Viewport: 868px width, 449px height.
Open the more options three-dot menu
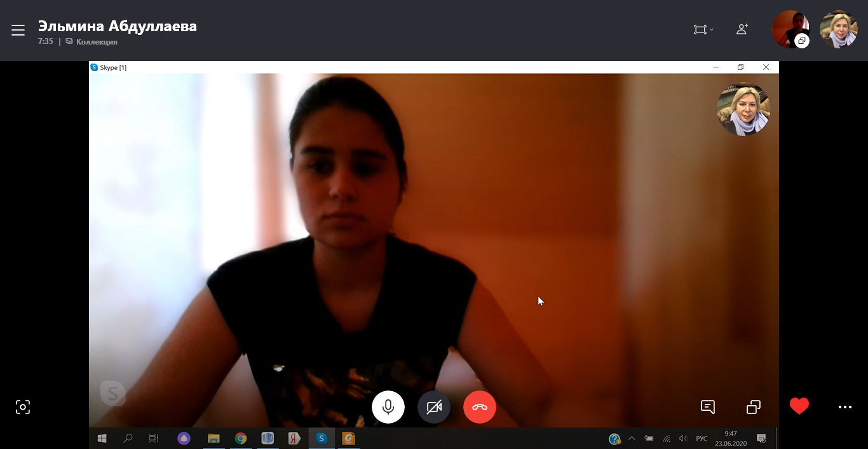tap(844, 407)
